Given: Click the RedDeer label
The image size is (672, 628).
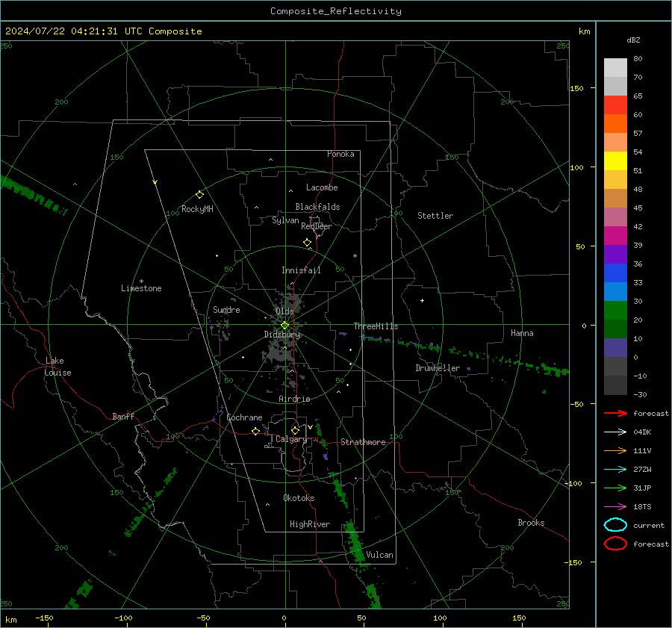Looking at the screenshot, I should tap(317, 226).
